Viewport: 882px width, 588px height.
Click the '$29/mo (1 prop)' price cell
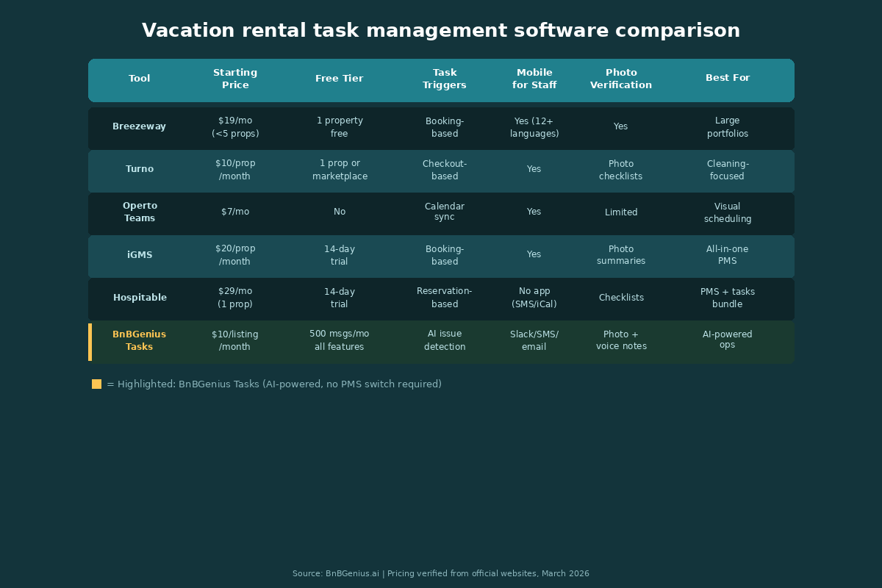235,298
